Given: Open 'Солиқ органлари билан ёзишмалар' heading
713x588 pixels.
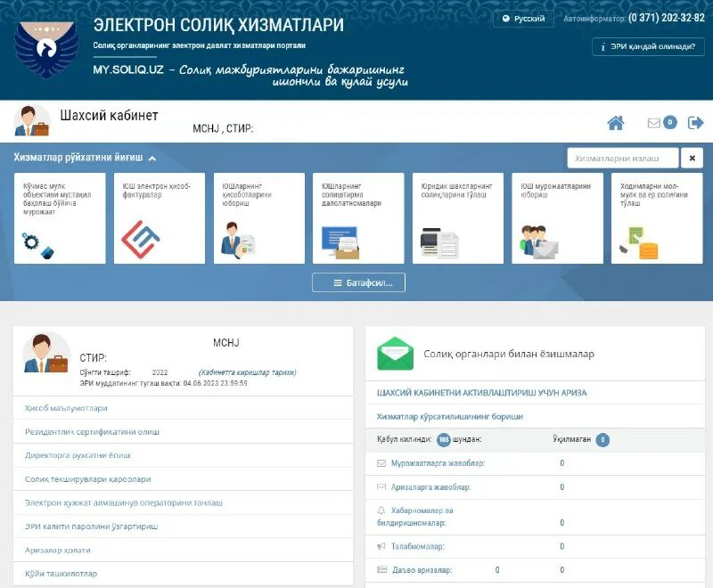Looking at the screenshot, I should coord(509,354).
